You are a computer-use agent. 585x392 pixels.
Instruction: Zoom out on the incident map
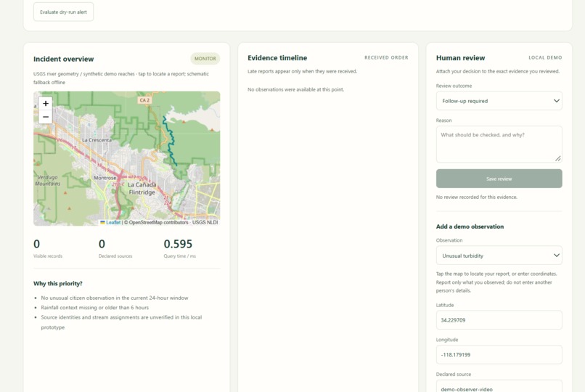46,117
